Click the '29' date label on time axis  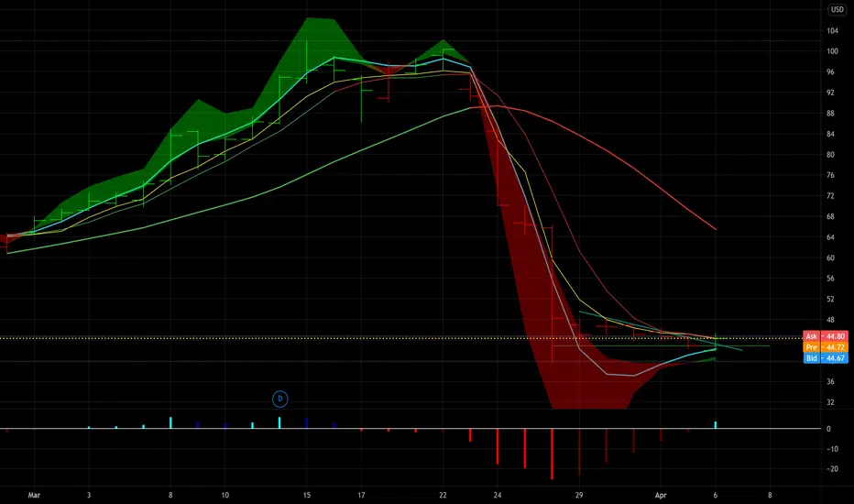tap(579, 495)
